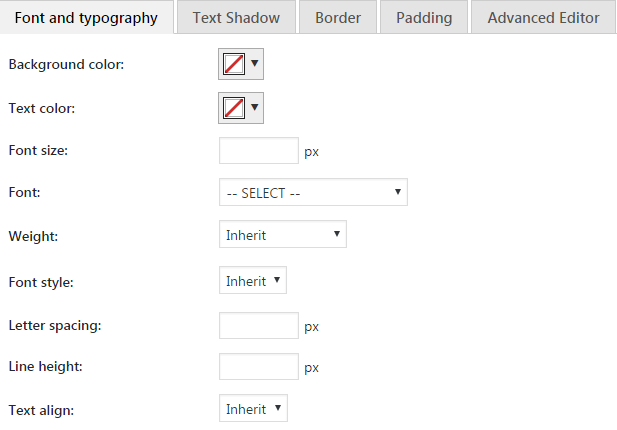Click the Line height input field

(259, 367)
